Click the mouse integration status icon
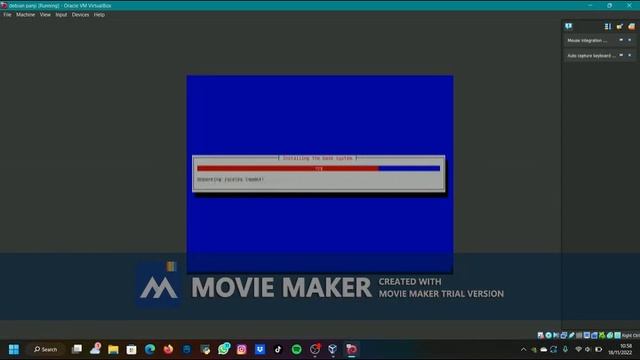Screen dimensions: 640x360 pyautogui.click(x=610, y=336)
